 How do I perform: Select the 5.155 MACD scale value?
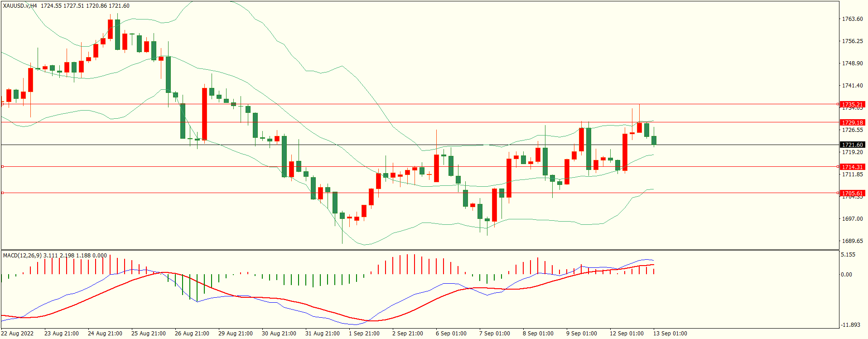848,255
